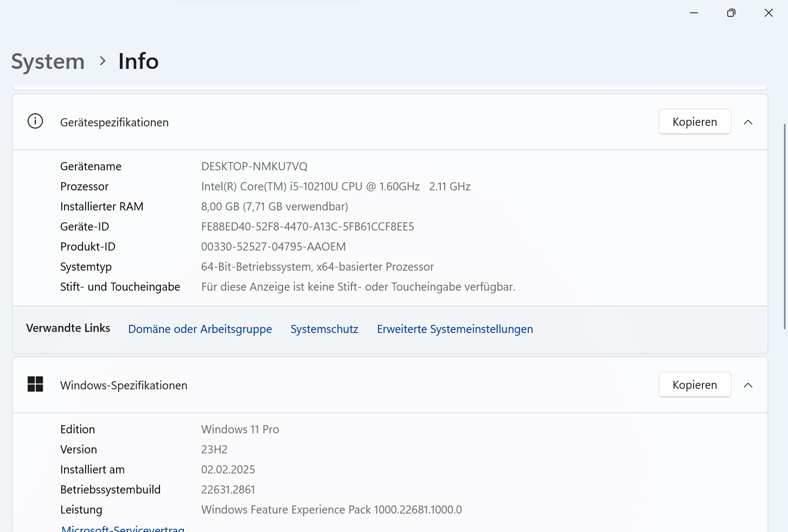Click the Gerätespezifikationen section title

[114, 123]
